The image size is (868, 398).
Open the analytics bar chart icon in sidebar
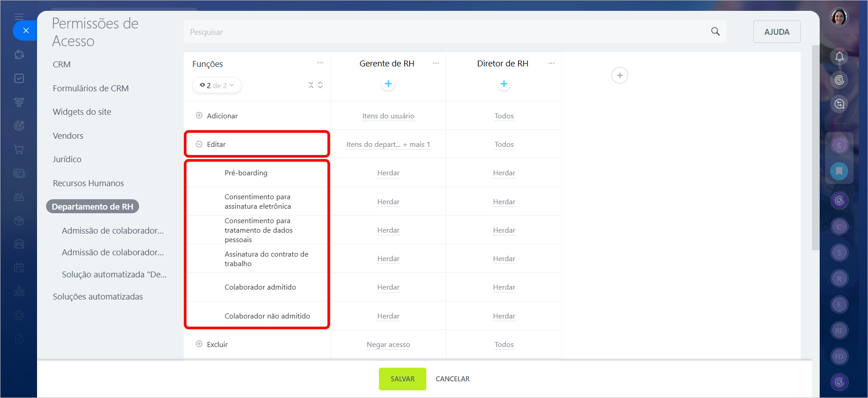19,291
